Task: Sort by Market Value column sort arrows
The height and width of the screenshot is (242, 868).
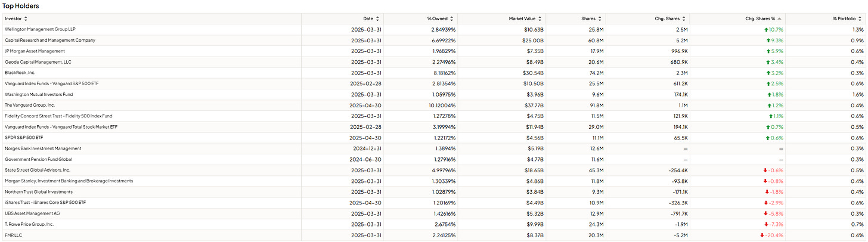Action: pyautogui.click(x=539, y=19)
